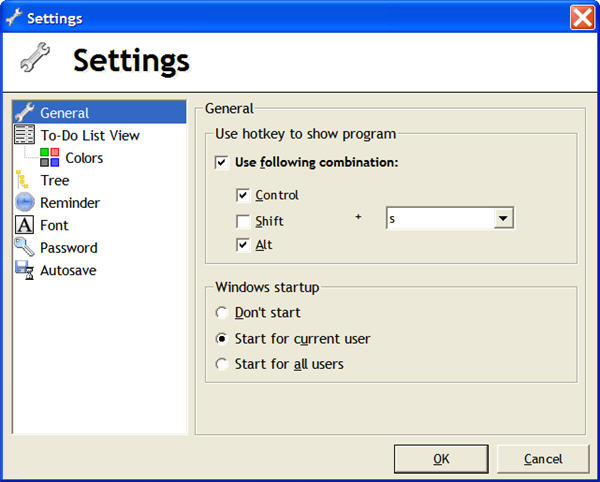This screenshot has width=600, height=482.
Task: Open Password settings page
Action: click(69, 248)
